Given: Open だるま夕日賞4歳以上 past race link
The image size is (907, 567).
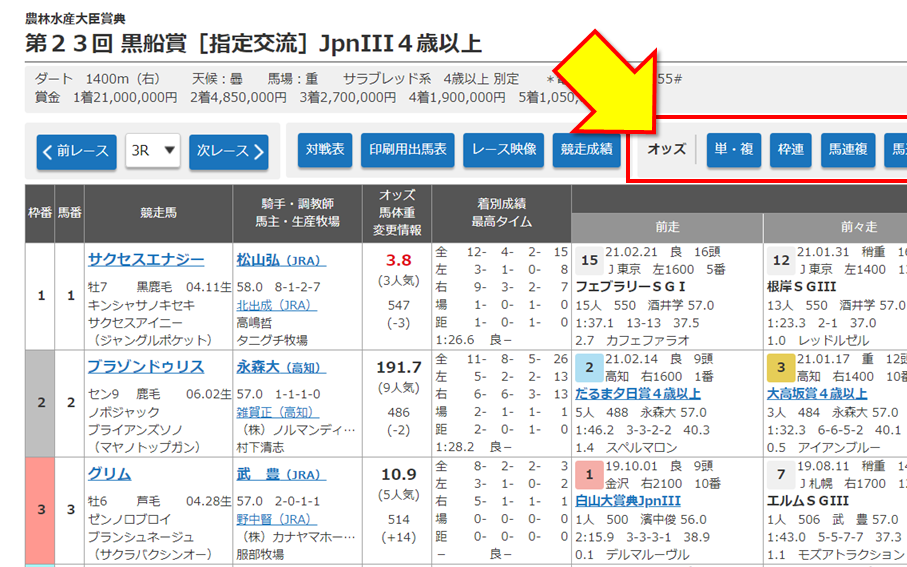Looking at the screenshot, I should (x=638, y=394).
